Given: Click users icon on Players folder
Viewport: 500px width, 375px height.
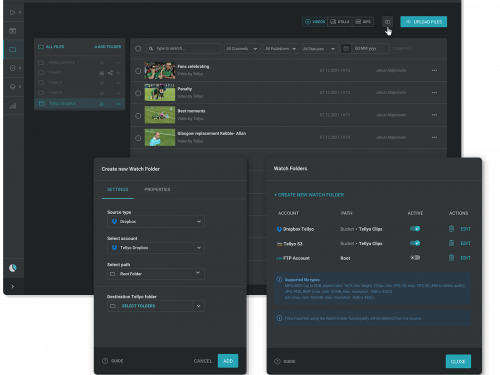Looking at the screenshot, I should pyautogui.click(x=102, y=73).
